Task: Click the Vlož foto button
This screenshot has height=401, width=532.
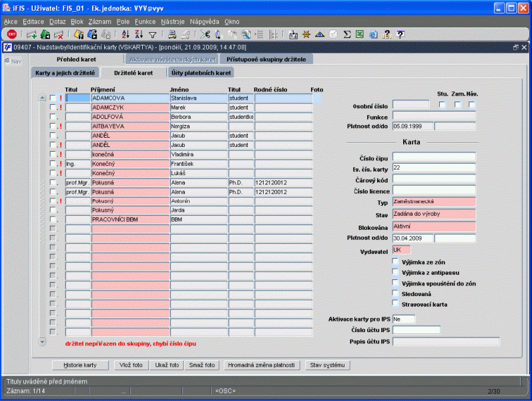Action: pyautogui.click(x=131, y=366)
